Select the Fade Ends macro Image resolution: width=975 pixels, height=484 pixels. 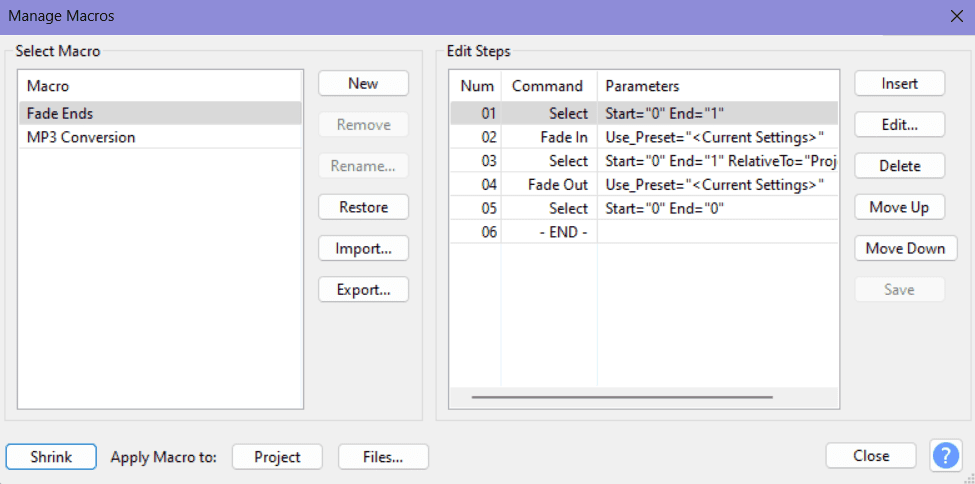160,113
